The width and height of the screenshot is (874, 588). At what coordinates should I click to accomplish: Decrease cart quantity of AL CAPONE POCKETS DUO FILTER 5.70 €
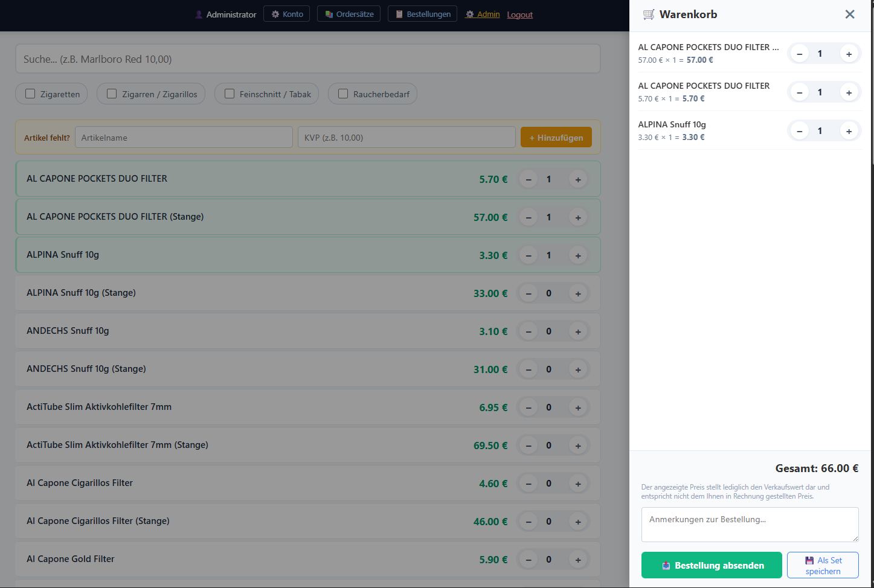point(800,92)
